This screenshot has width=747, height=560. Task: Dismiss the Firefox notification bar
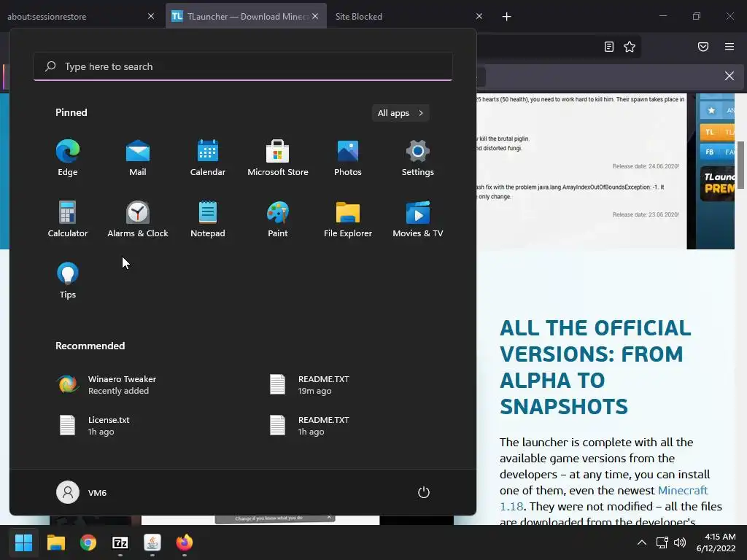729,76
